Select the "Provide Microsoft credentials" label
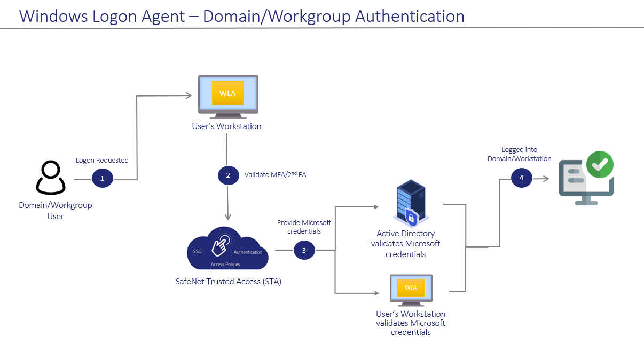 point(304,227)
